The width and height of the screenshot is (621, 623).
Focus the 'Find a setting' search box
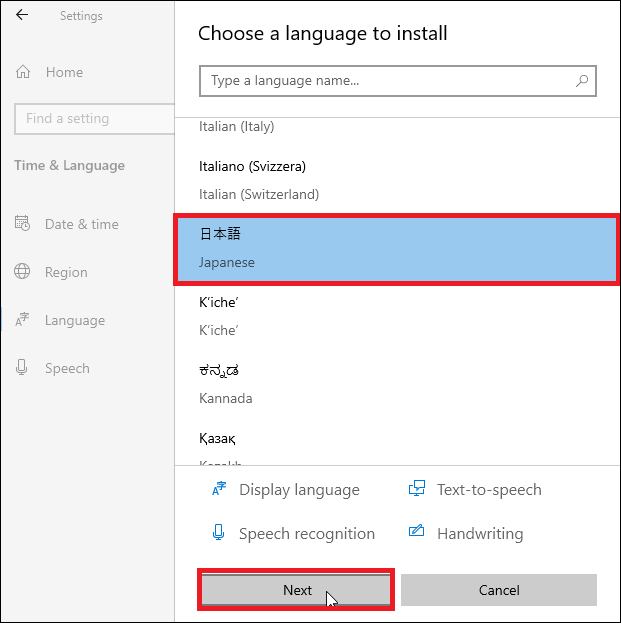pos(94,118)
